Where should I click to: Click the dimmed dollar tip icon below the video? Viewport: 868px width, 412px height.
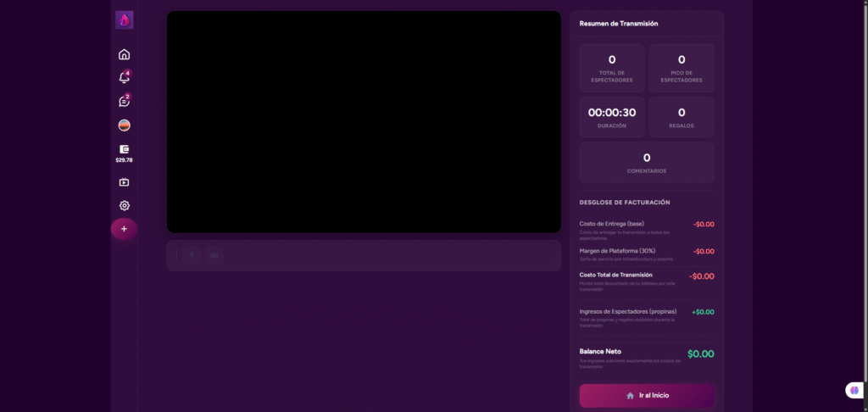click(192, 254)
